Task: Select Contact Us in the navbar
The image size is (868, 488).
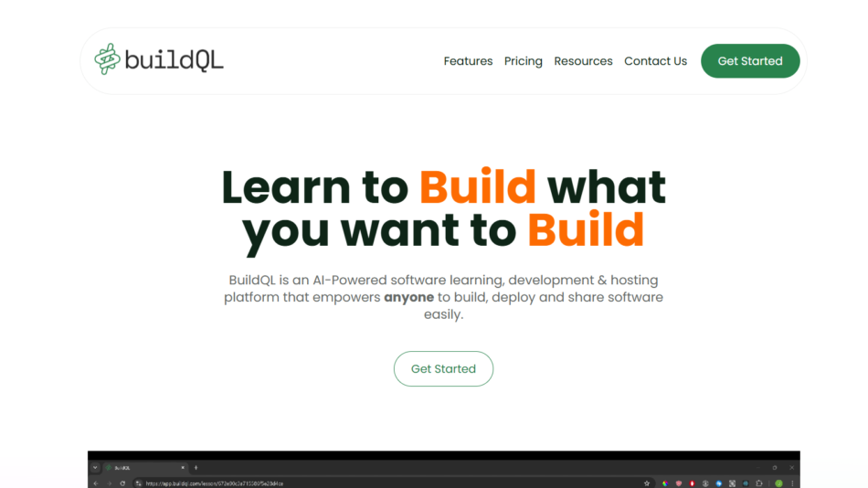Action: (655, 61)
